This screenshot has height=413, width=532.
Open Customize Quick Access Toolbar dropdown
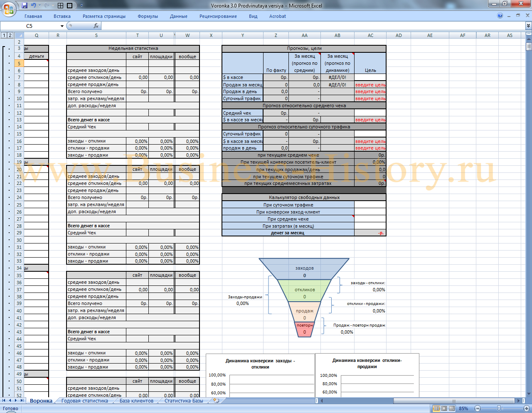[81, 5]
